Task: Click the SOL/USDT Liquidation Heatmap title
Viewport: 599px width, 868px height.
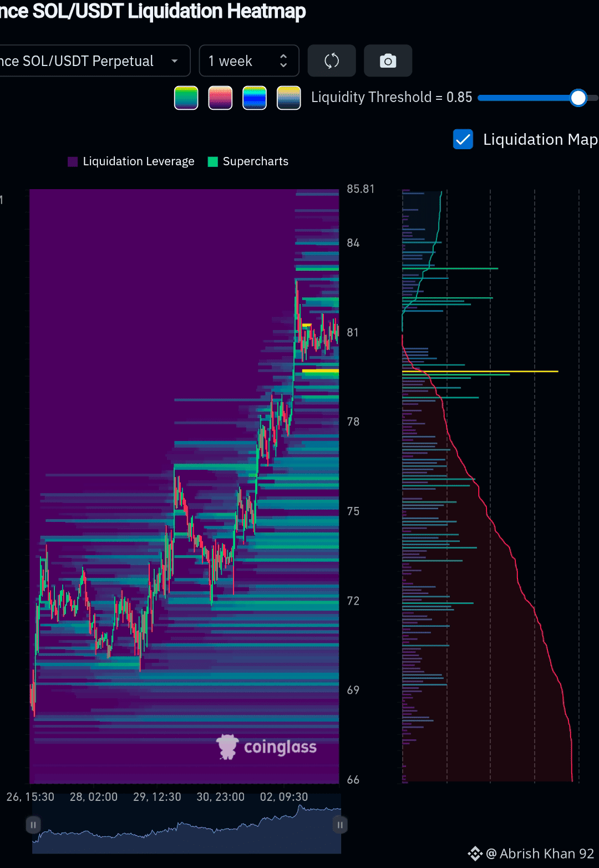Action: [153, 11]
